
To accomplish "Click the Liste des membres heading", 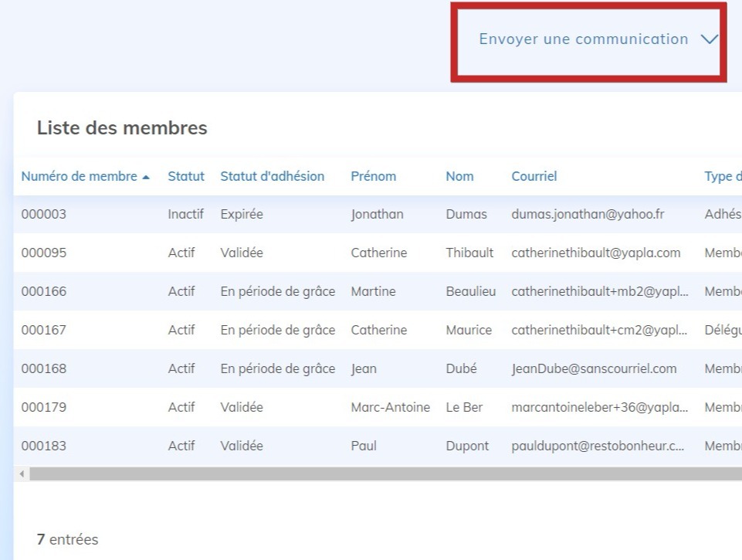I will (x=124, y=128).
